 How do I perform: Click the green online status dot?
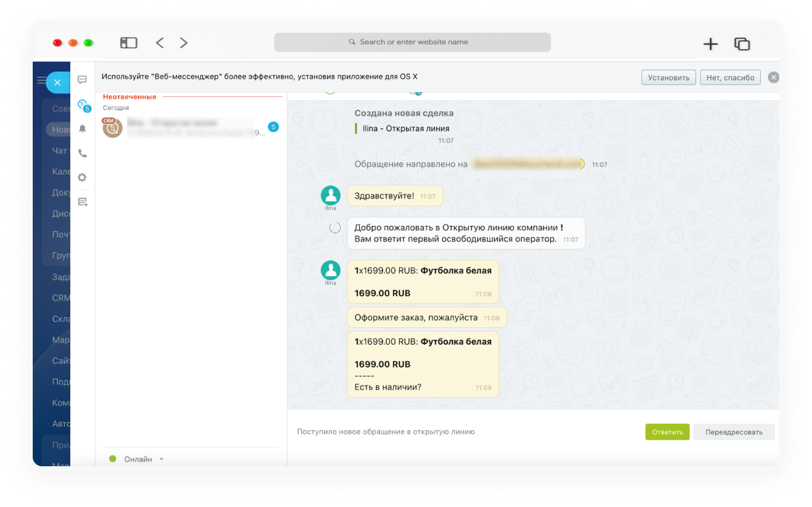112,459
